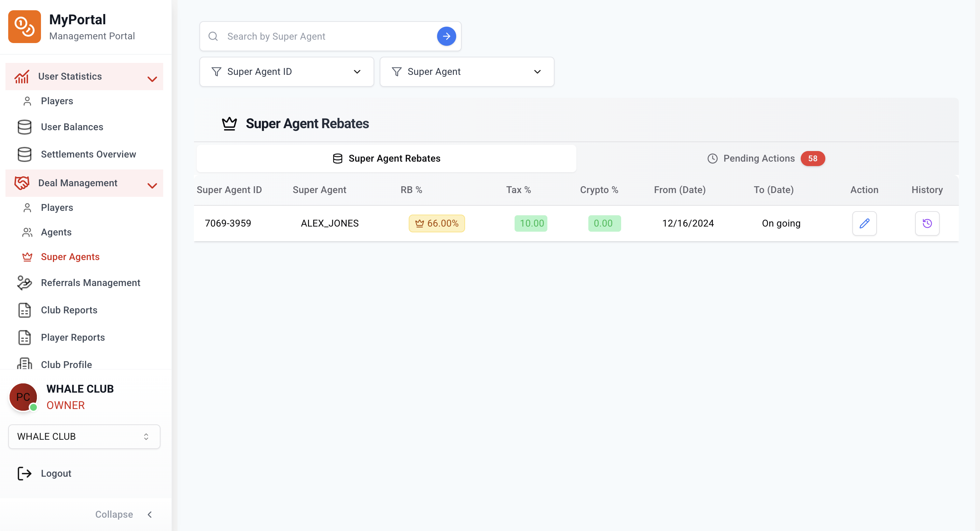980x531 pixels.
Task: Select the Super Agent Rebates tab
Action: pyautogui.click(x=386, y=158)
